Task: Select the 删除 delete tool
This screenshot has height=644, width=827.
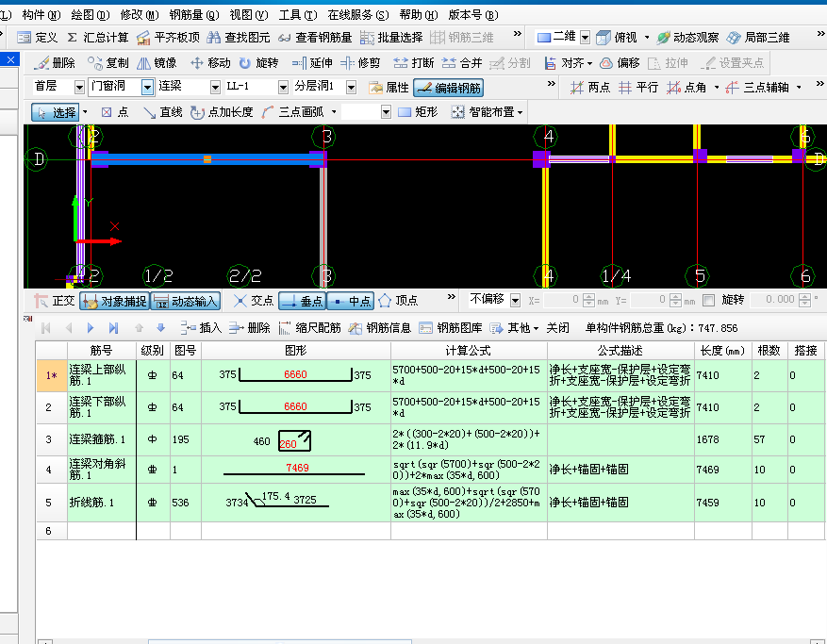Action: (55, 63)
